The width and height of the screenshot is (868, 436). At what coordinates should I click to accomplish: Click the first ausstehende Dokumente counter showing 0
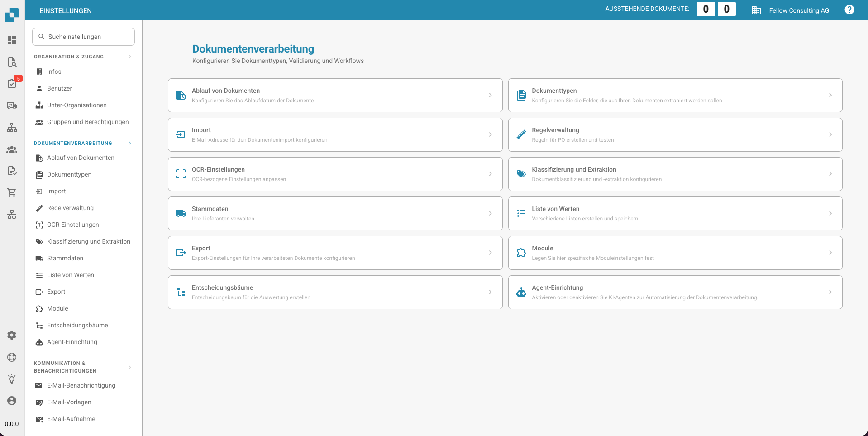pos(706,9)
